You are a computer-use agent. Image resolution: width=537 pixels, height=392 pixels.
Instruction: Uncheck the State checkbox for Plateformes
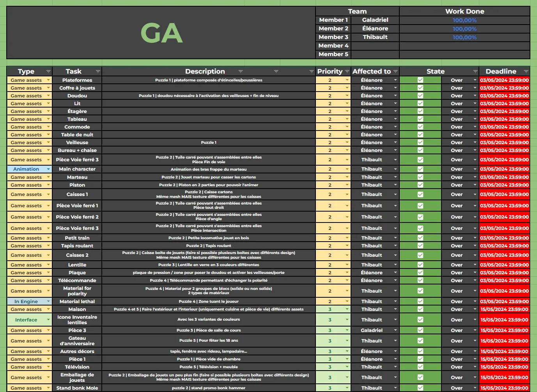420,80
